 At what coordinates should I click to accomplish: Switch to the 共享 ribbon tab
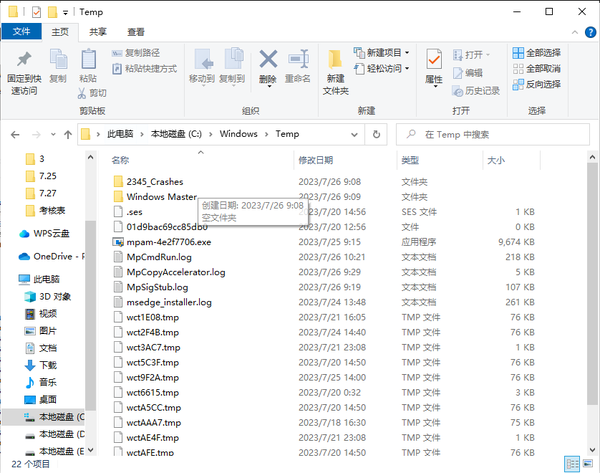click(x=98, y=32)
